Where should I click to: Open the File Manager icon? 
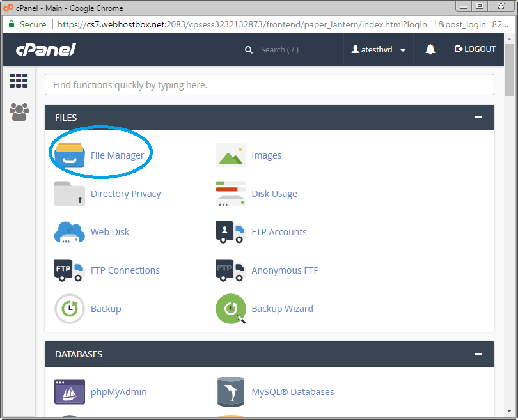(69, 155)
